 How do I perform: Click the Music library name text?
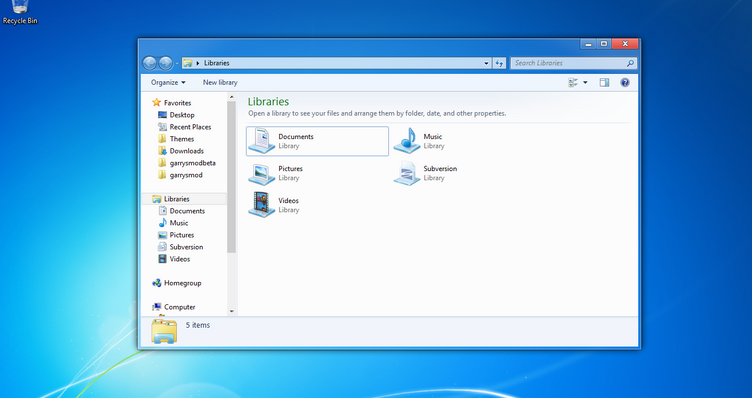pyautogui.click(x=433, y=137)
